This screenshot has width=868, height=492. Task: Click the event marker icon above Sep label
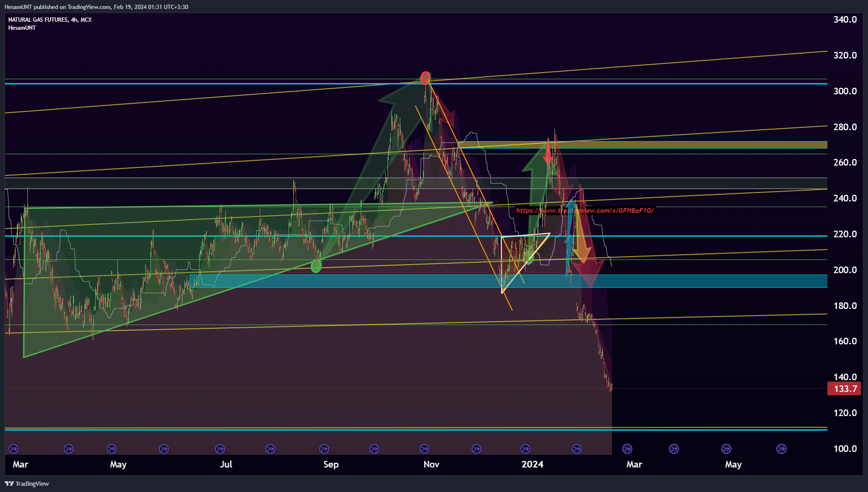(324, 449)
